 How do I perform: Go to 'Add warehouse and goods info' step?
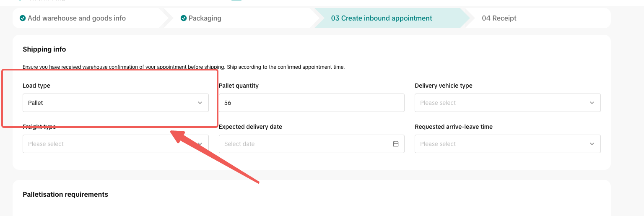click(77, 18)
